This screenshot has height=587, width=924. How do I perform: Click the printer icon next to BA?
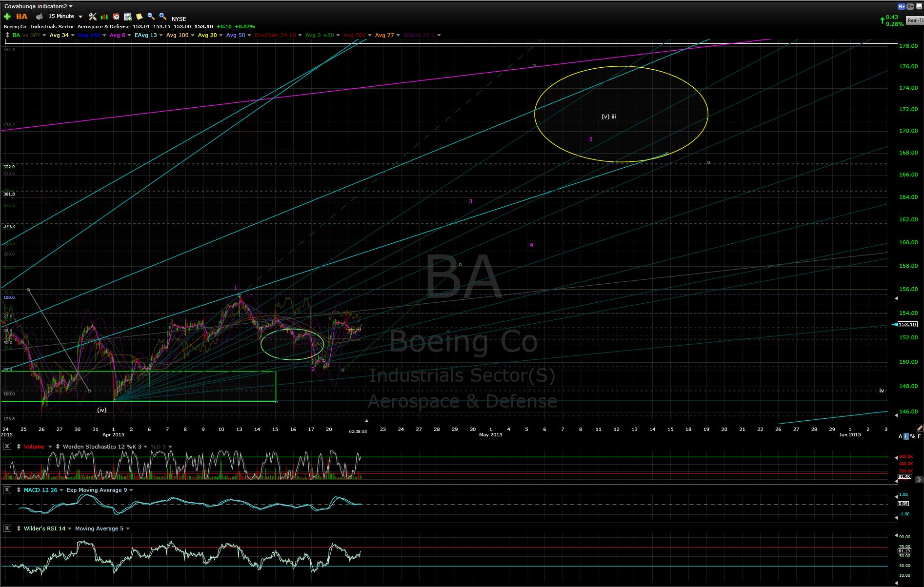(x=40, y=17)
